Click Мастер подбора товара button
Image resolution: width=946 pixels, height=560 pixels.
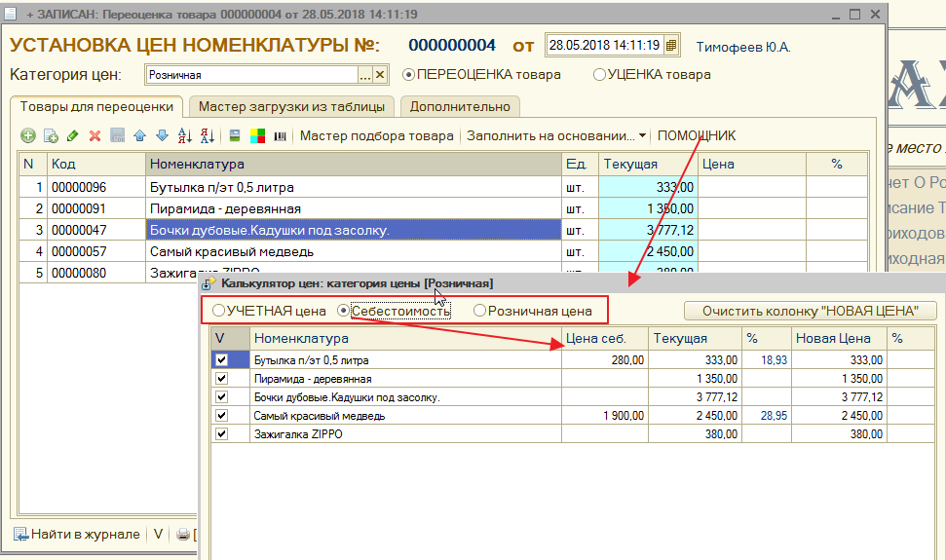click(376, 135)
